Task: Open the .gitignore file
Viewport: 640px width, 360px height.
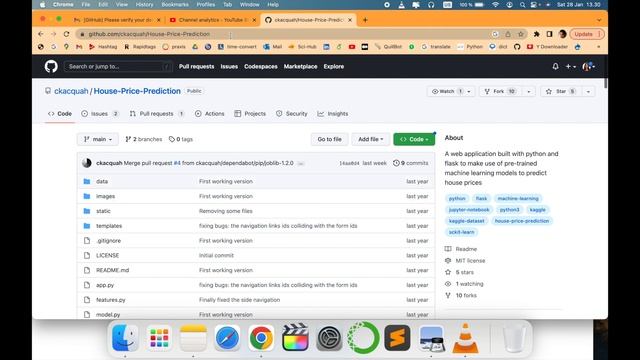Action: [x=109, y=241]
